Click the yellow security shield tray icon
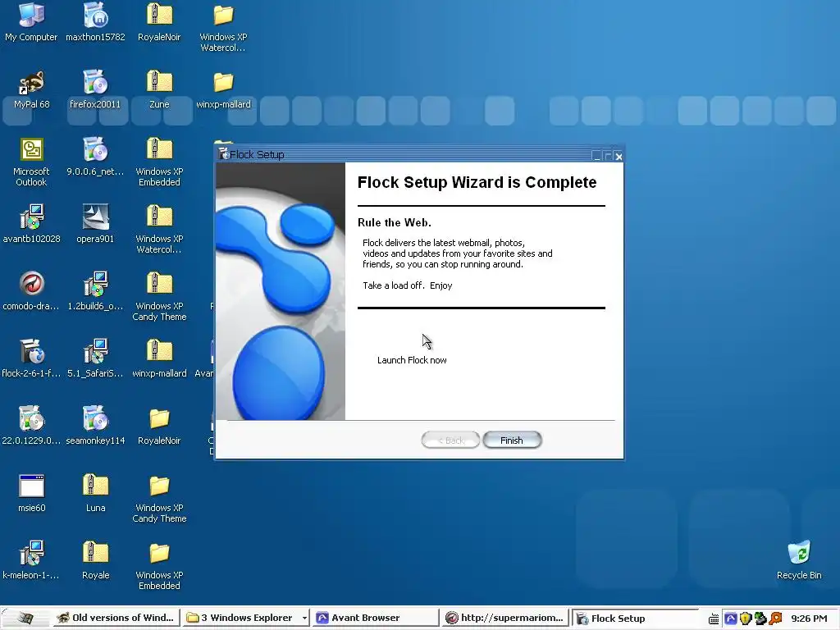The image size is (840, 630). pyautogui.click(x=745, y=619)
